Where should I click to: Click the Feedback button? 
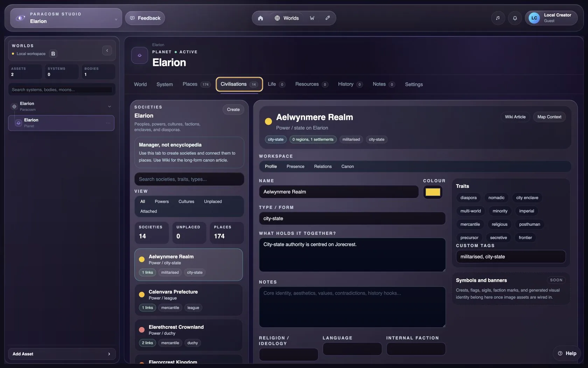click(x=145, y=18)
